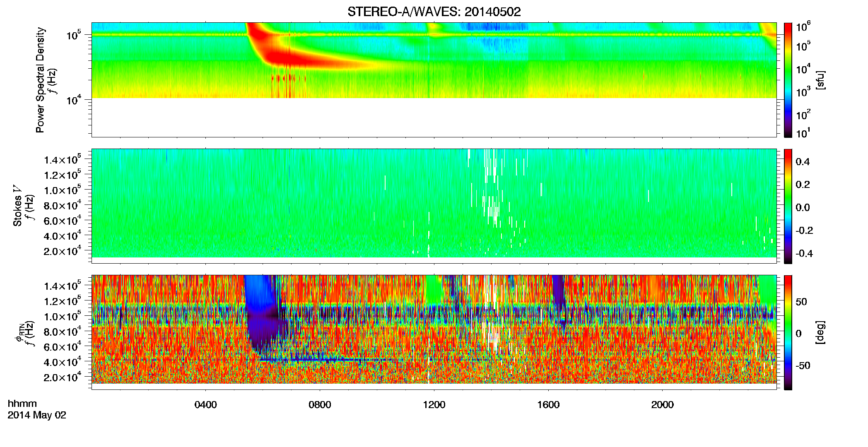The width and height of the screenshot is (868, 447).
Task: Click the [sfu] units label
Action: [820, 80]
